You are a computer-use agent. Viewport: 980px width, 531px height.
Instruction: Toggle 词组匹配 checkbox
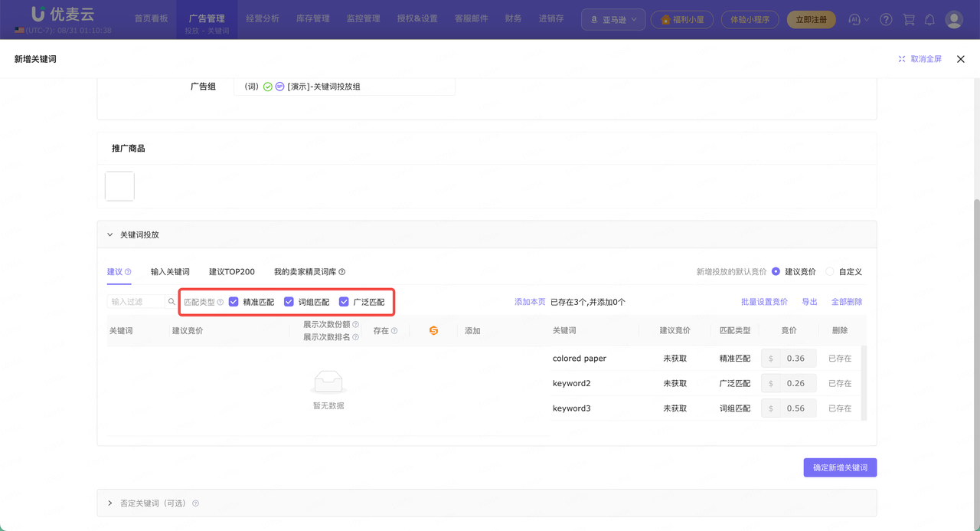click(289, 302)
